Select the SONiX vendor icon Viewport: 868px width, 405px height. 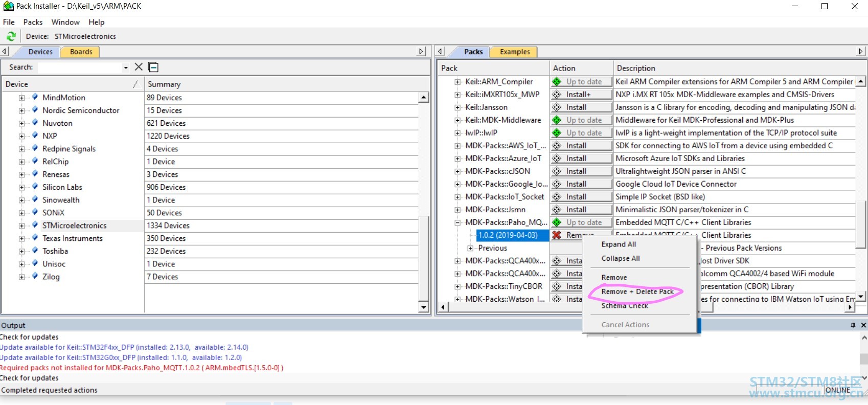pos(35,212)
